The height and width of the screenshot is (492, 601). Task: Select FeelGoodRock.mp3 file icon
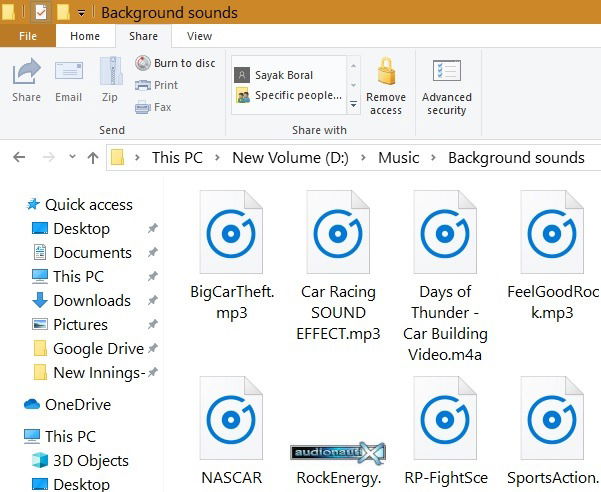[x=552, y=232]
